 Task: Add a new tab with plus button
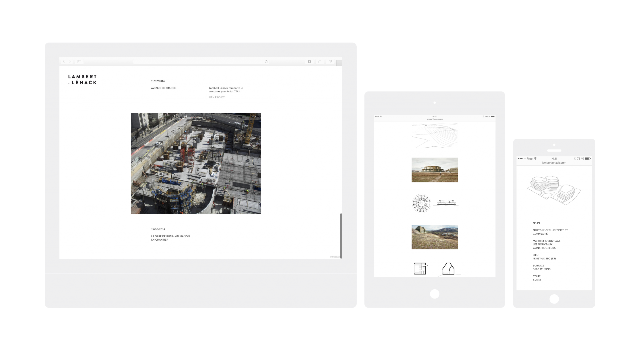click(x=339, y=63)
